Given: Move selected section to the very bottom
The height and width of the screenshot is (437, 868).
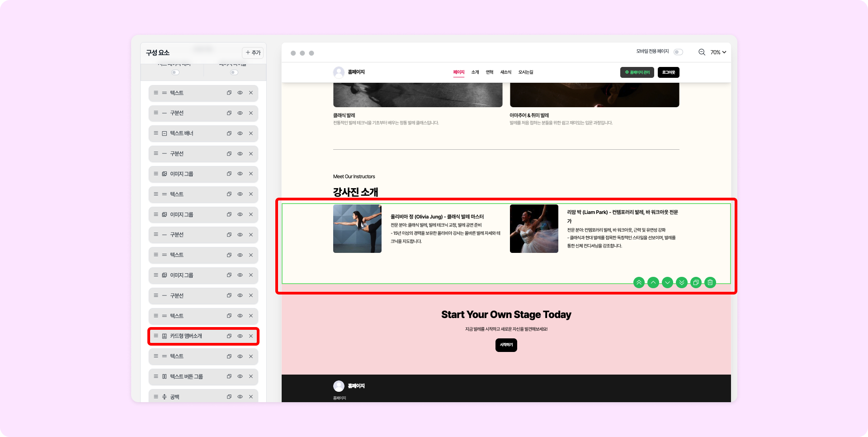Looking at the screenshot, I should tap(682, 283).
